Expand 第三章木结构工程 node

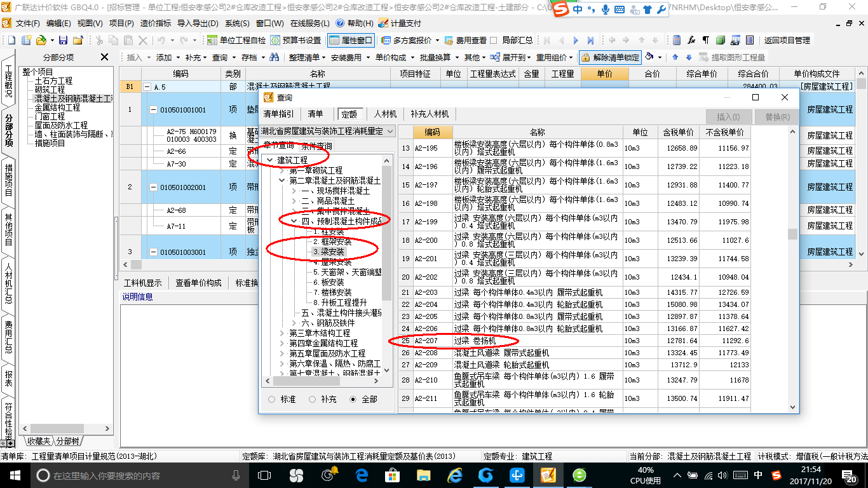(282, 333)
